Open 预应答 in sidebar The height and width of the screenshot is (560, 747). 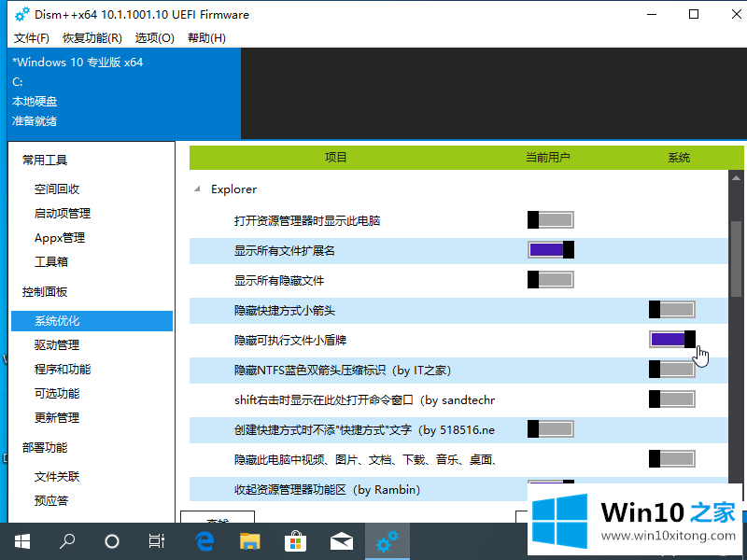[x=51, y=501]
